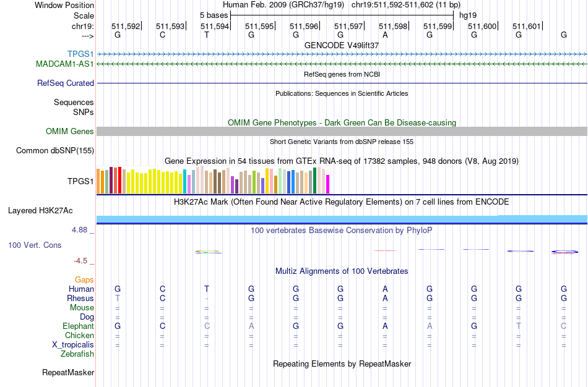
Task: Click 'chr19:511,592-511,602 (11 bp)' position text
Action: click(x=406, y=5)
